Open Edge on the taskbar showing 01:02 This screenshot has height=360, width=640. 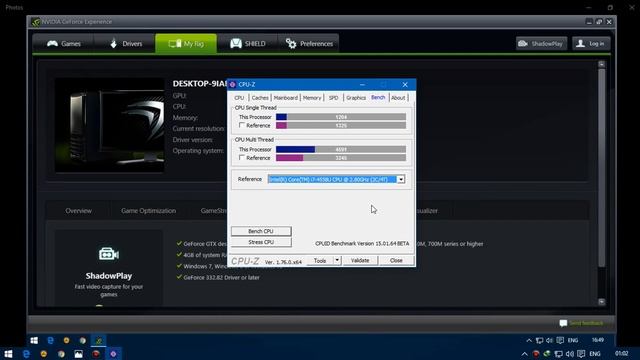tap(26, 353)
